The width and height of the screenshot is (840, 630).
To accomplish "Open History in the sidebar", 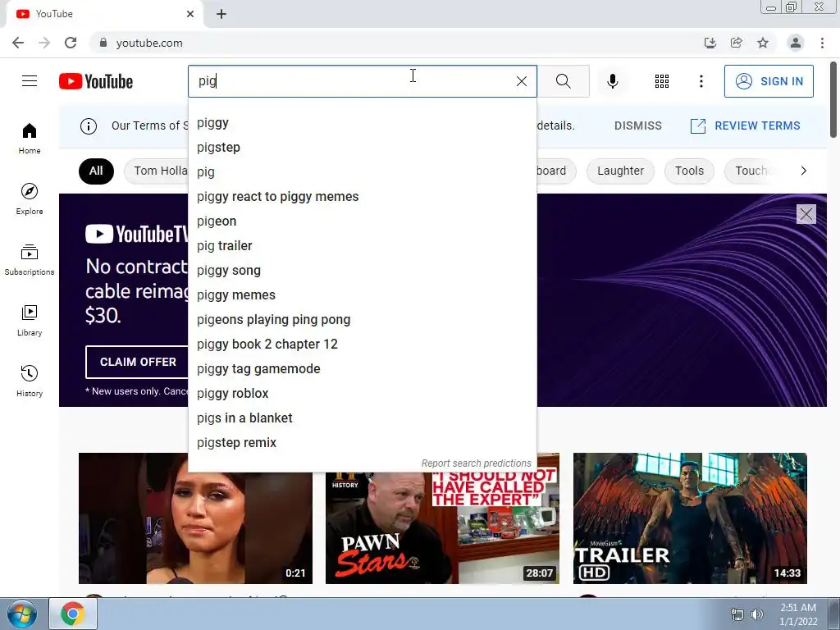I will click(x=30, y=381).
